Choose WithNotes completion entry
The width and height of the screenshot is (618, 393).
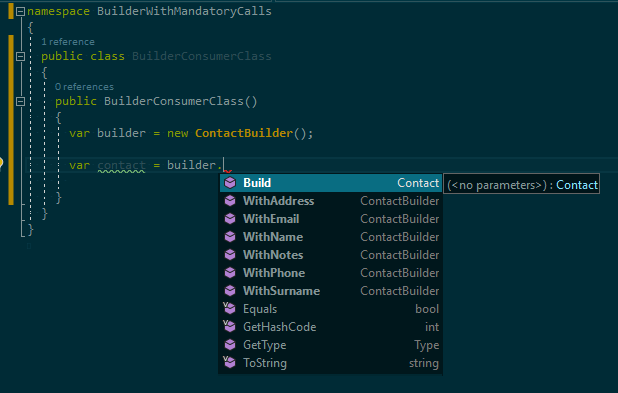(x=331, y=255)
